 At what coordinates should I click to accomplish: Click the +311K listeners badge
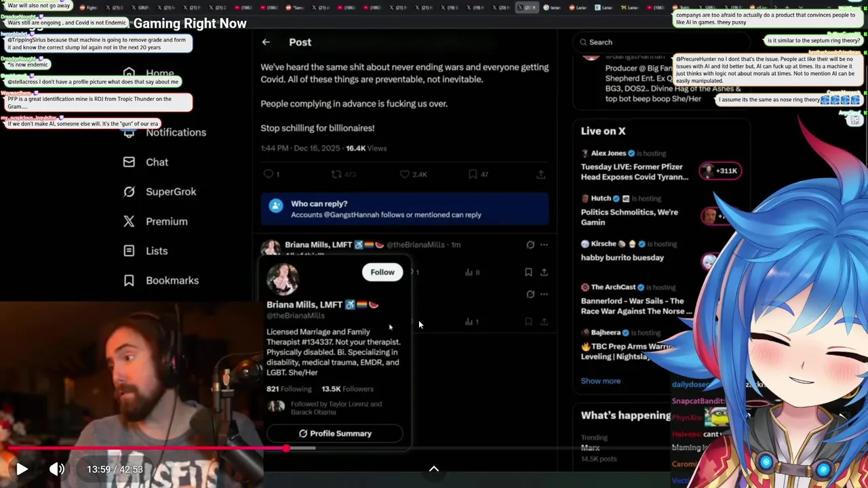point(721,170)
